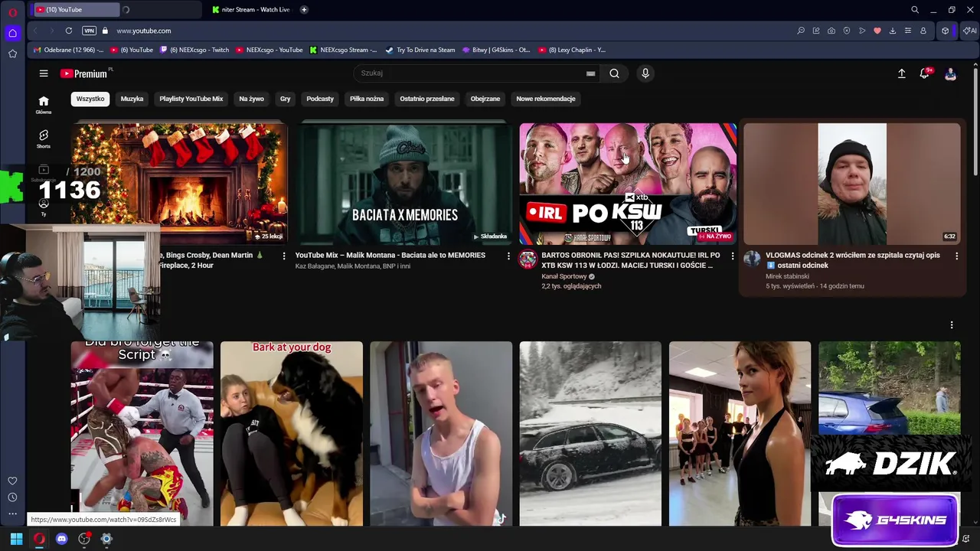Open more options for Christmas fireplace video
Screen dimensions: 980x551
pos(284,256)
